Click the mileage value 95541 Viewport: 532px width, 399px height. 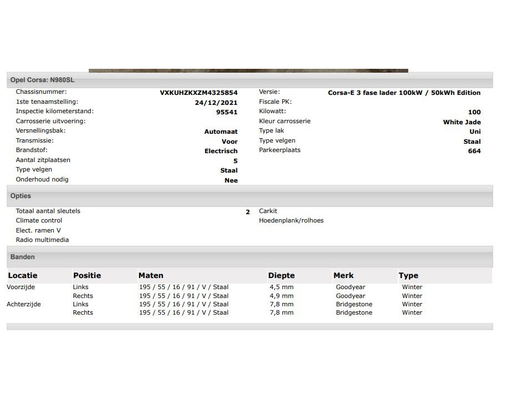click(x=227, y=112)
